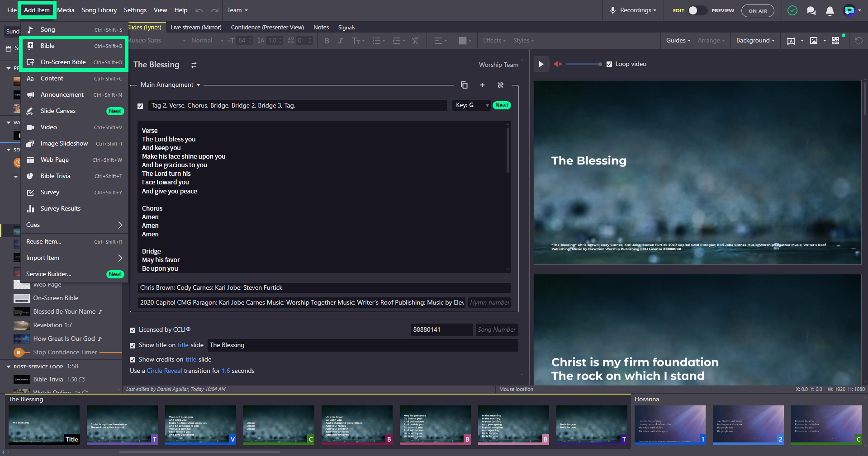Change the song key from G
This screenshot has height=456, width=868.
pyautogui.click(x=472, y=105)
